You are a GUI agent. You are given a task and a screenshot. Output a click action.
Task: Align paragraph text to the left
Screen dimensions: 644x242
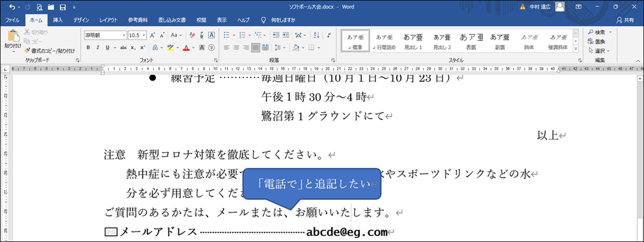tap(227, 47)
